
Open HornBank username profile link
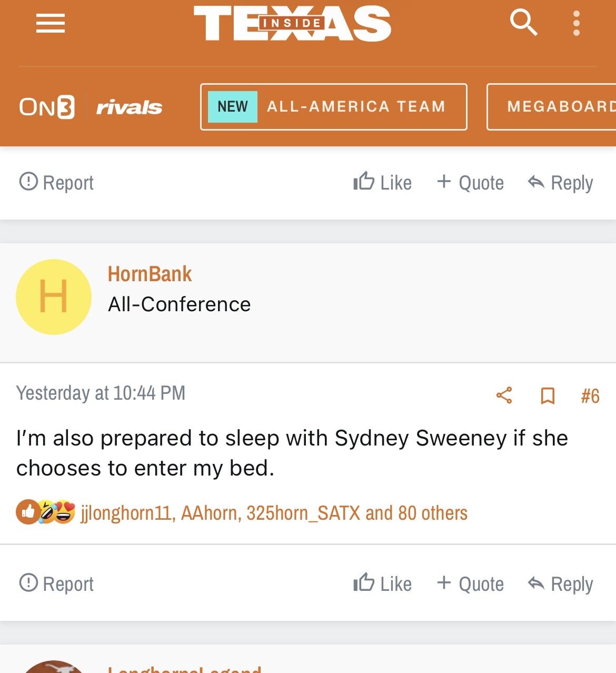click(x=150, y=274)
